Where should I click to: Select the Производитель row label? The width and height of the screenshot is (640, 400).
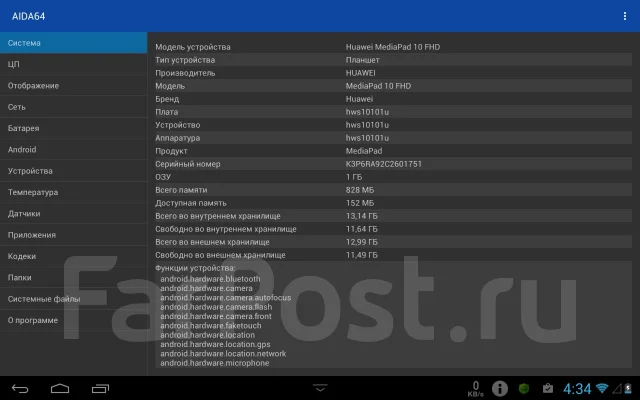pyautogui.click(x=185, y=73)
